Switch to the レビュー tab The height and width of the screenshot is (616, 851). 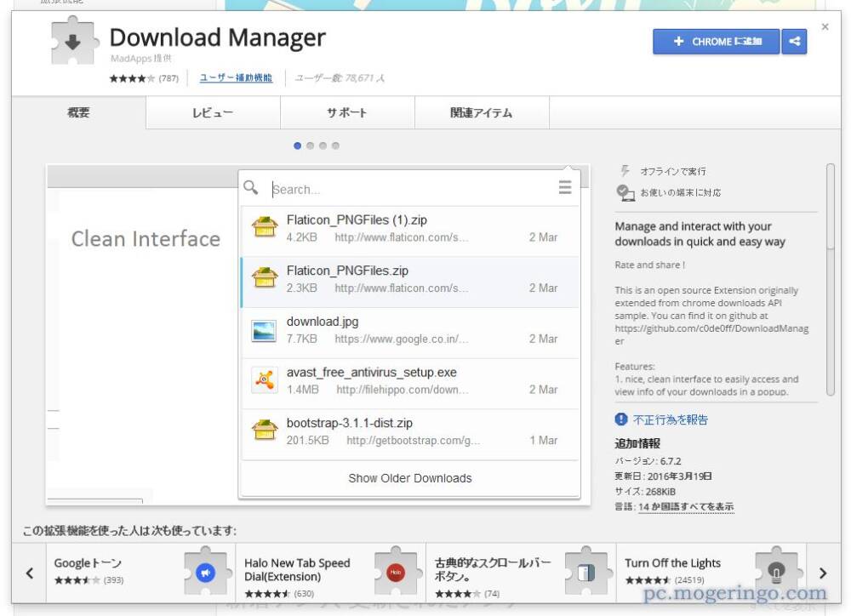click(213, 112)
